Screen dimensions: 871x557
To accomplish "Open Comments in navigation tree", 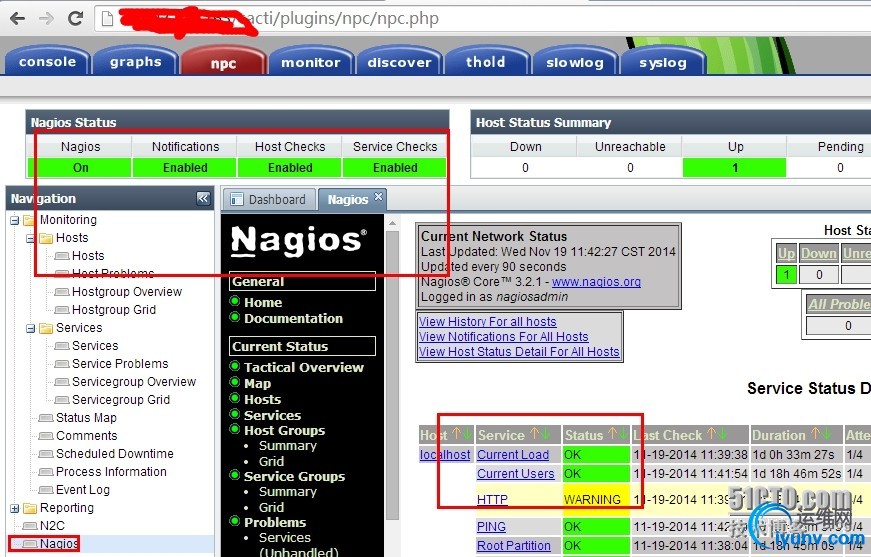I will pos(87,435).
